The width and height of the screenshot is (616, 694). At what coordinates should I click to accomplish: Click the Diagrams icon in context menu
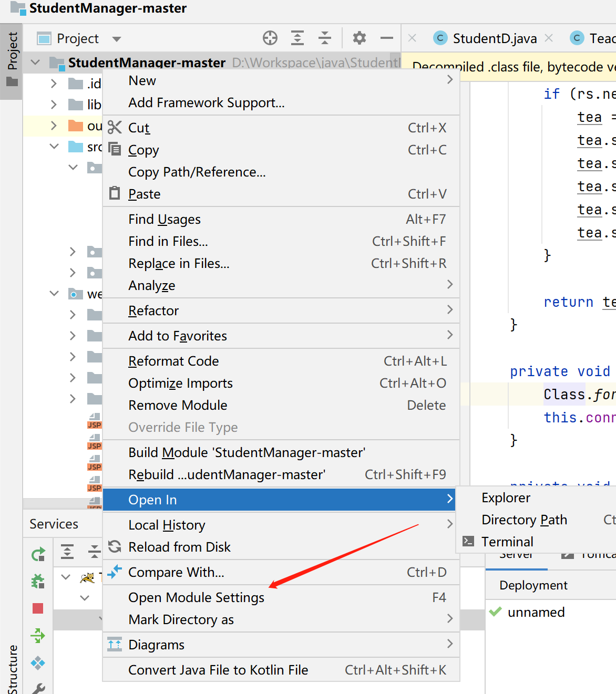pos(115,644)
